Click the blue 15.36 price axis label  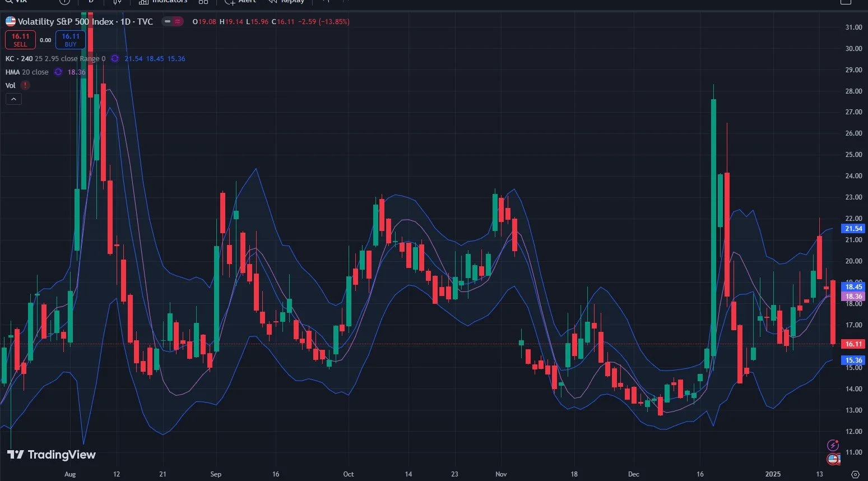[853, 360]
